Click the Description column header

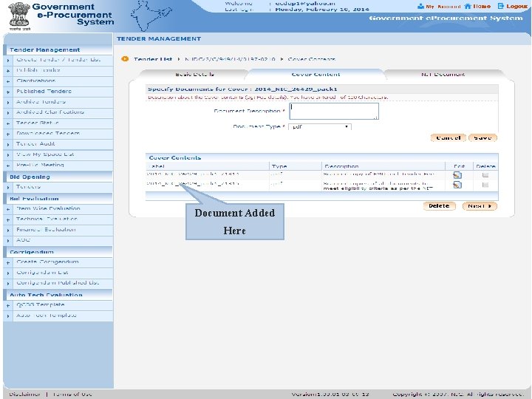pos(341,166)
